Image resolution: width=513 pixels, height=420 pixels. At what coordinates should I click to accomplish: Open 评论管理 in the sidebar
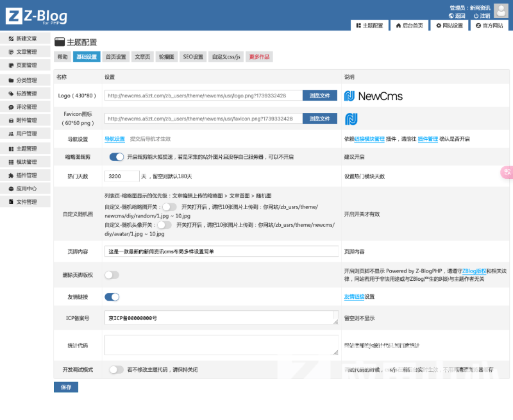click(26, 107)
